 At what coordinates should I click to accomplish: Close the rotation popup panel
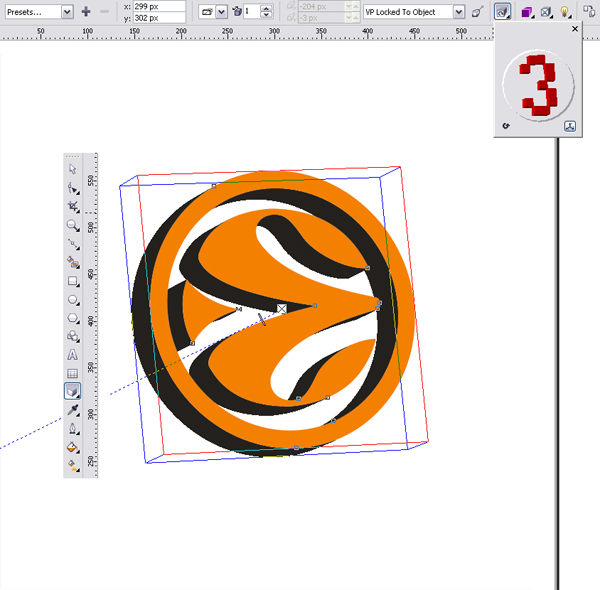(575, 29)
